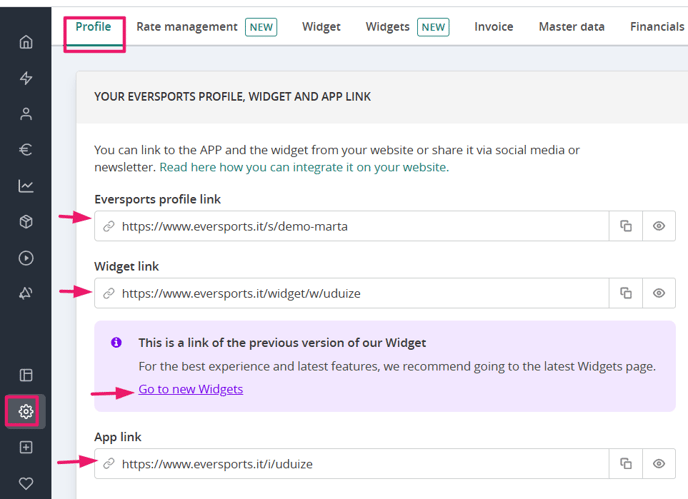Open the customers person icon

point(26,114)
